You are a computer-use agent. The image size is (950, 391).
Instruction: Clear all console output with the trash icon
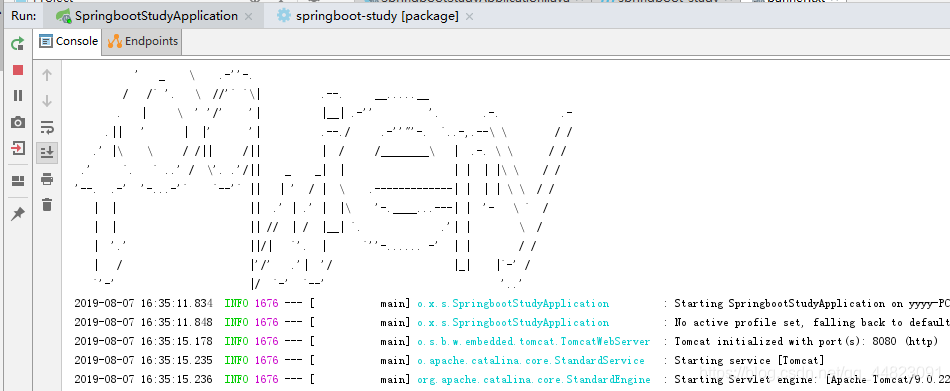47,205
